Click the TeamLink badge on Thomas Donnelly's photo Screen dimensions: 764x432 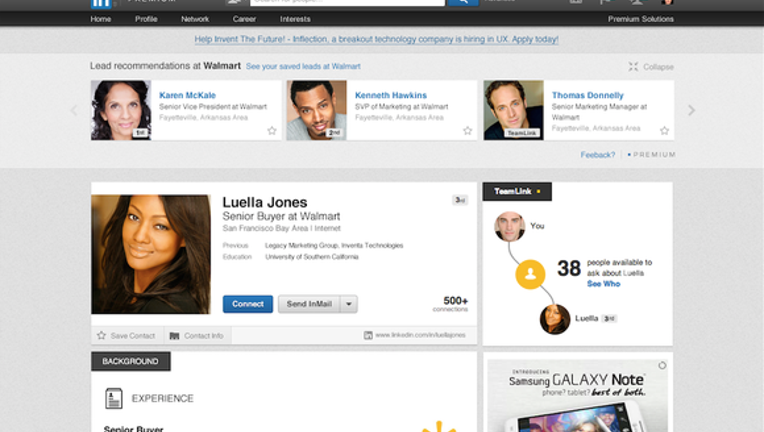tap(522, 133)
